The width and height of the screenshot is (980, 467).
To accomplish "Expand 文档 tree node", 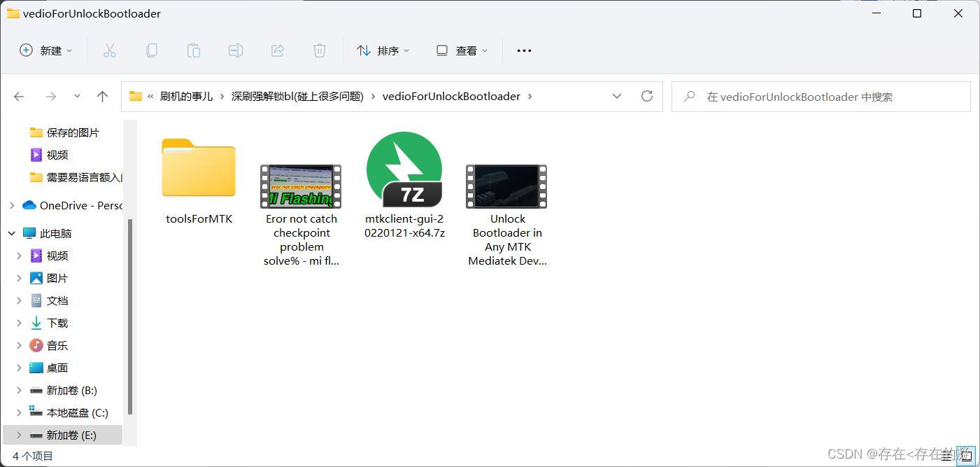I will click(x=20, y=300).
